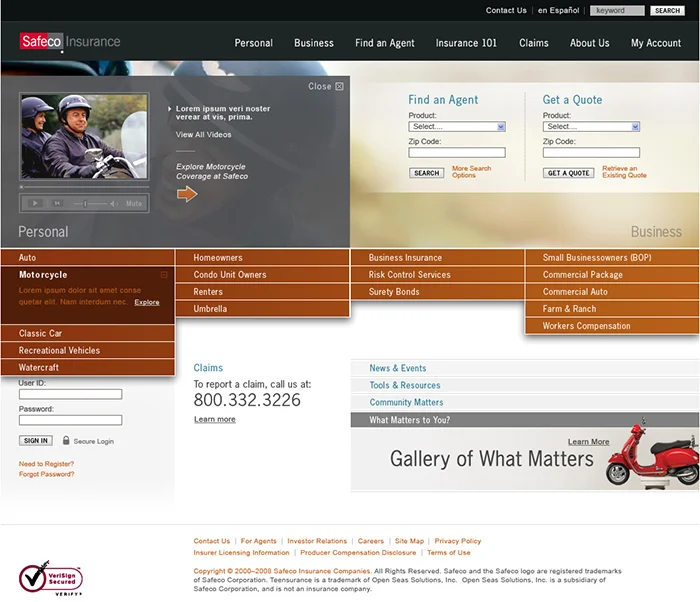Image resolution: width=700 pixels, height=602 pixels.
Task: Select Condo Unit Owners
Action: point(262,275)
